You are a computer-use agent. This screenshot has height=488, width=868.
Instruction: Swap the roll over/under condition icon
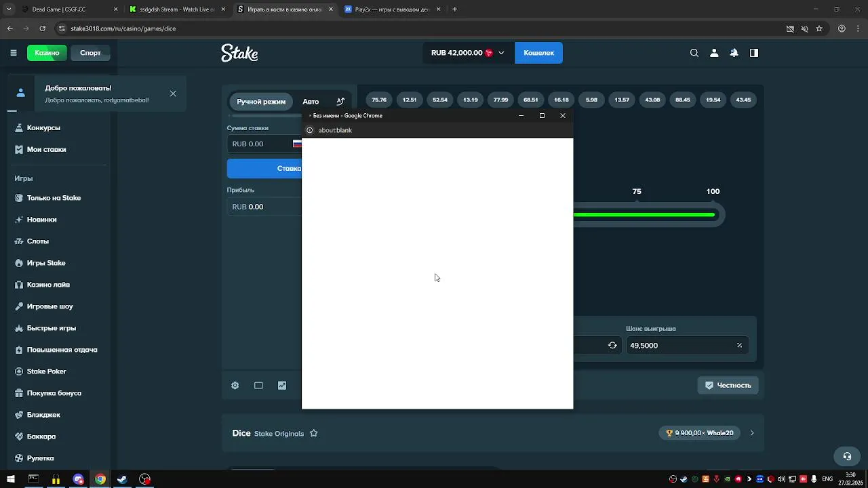[612, 346]
